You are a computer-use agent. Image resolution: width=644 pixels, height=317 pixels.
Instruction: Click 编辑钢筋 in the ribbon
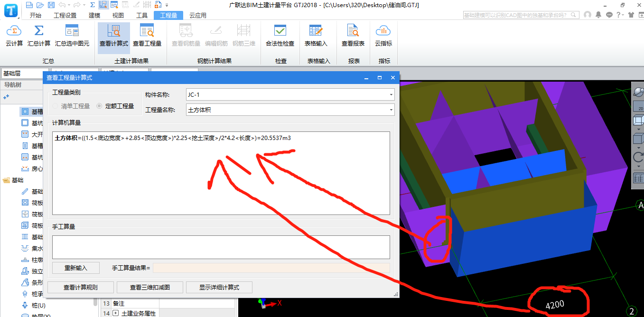point(216,36)
